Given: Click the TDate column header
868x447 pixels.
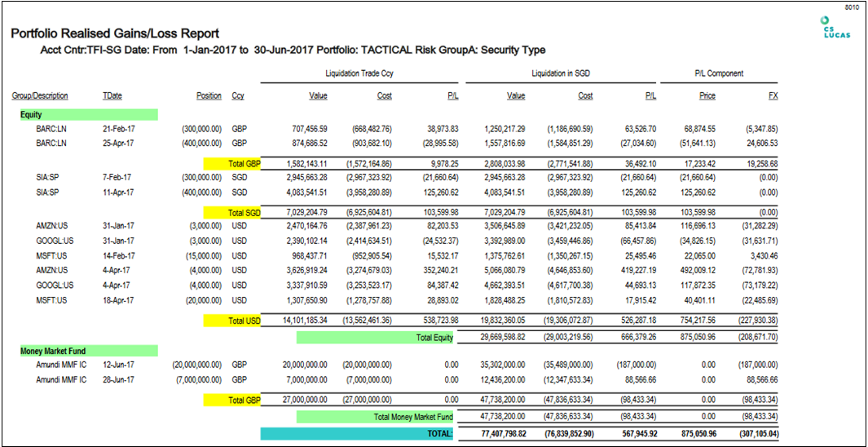Looking at the screenshot, I should tap(112, 95).
